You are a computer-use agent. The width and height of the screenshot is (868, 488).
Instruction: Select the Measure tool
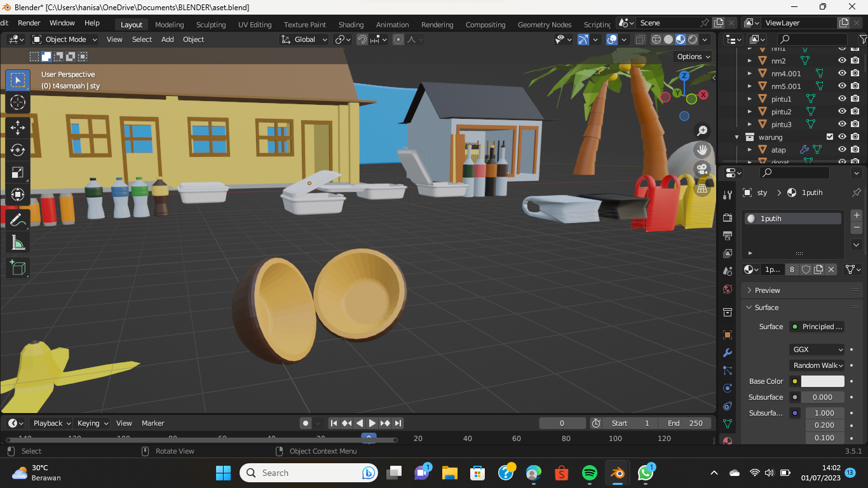click(x=18, y=243)
